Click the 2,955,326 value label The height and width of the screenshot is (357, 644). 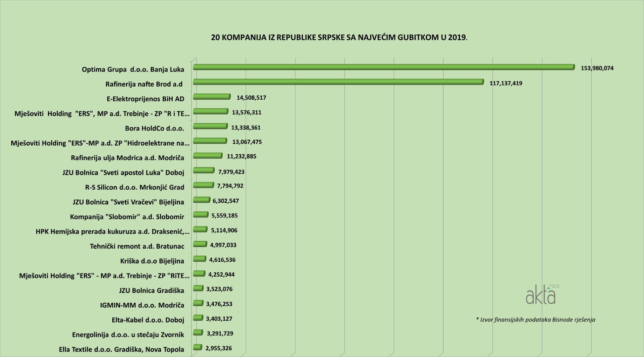[218, 348]
